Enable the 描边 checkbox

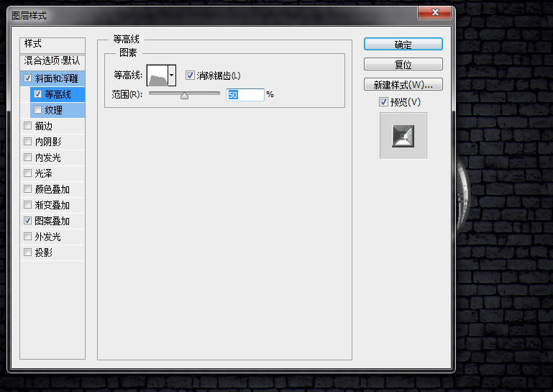click(27, 125)
